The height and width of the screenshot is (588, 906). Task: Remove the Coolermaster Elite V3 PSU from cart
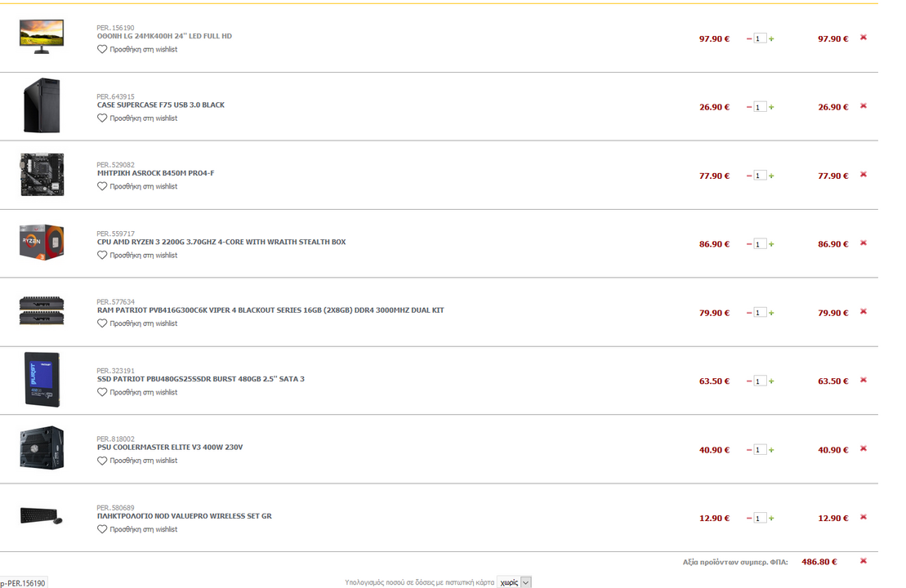click(x=864, y=449)
